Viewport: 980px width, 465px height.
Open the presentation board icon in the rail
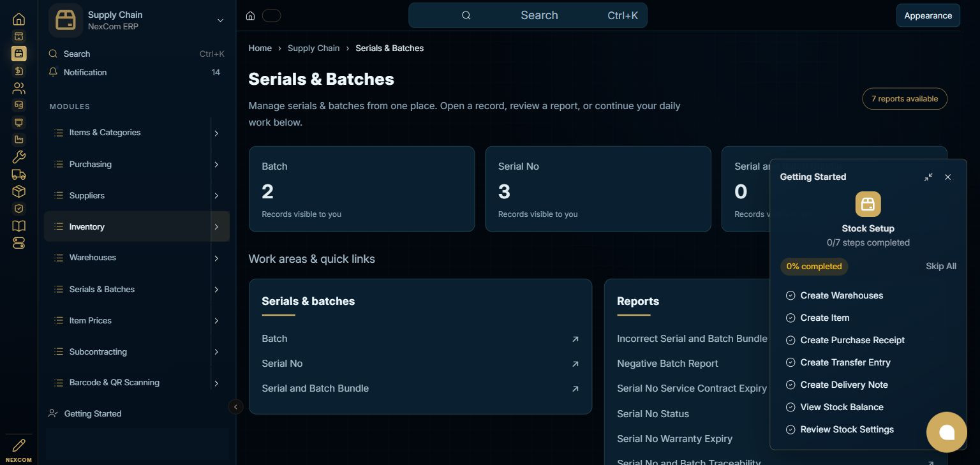click(19, 122)
